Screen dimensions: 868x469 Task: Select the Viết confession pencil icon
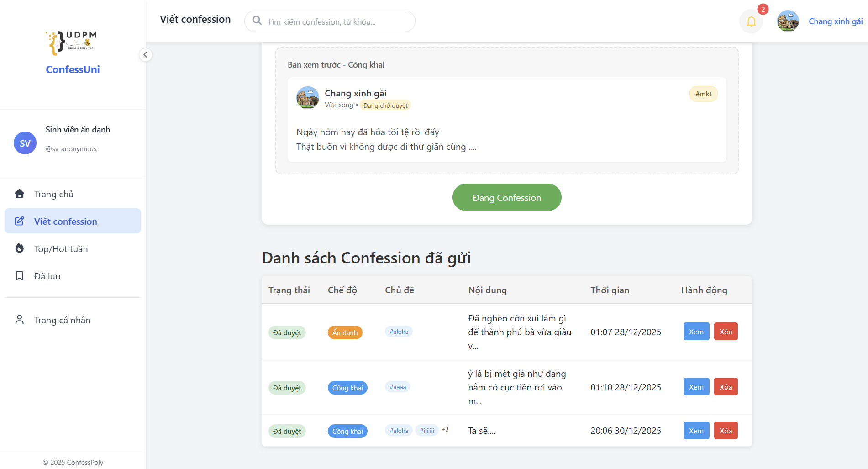[19, 221]
